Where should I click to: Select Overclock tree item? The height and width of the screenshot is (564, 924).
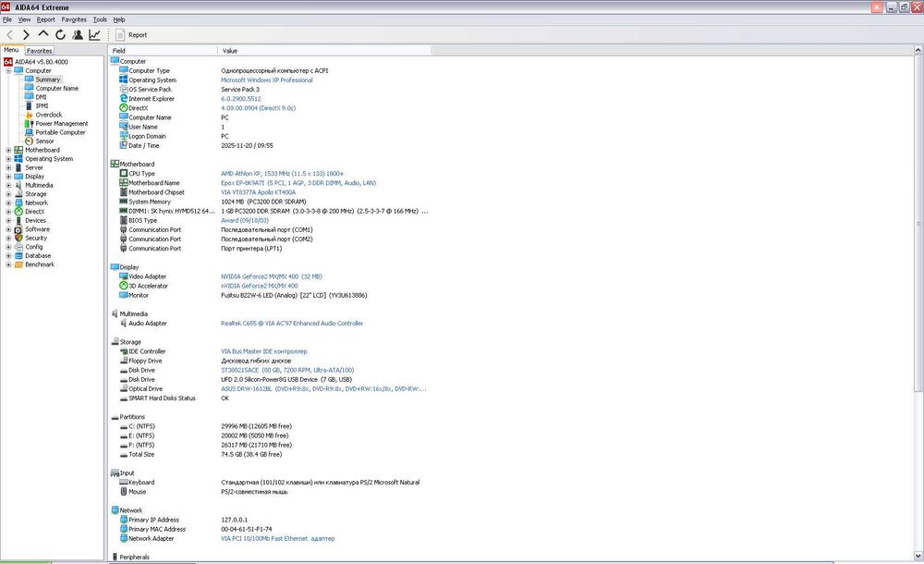pos(48,115)
